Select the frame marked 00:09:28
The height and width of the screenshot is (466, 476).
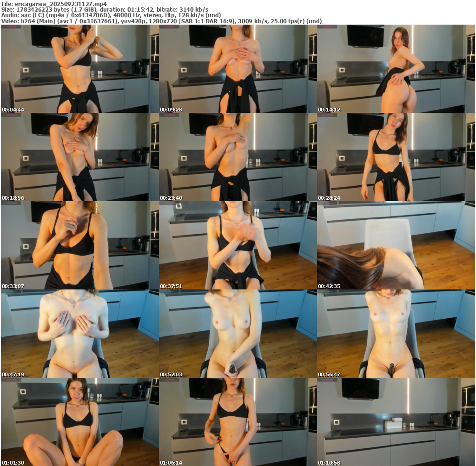(238, 69)
